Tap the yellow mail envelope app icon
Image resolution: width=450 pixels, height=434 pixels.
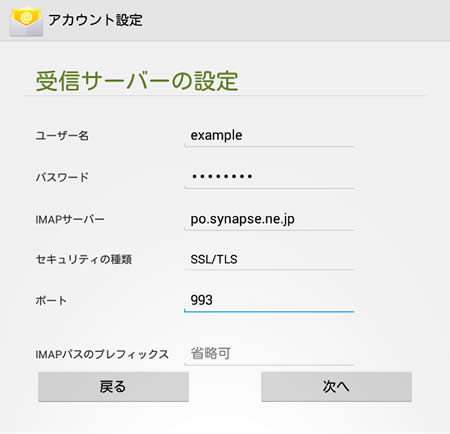[26, 21]
